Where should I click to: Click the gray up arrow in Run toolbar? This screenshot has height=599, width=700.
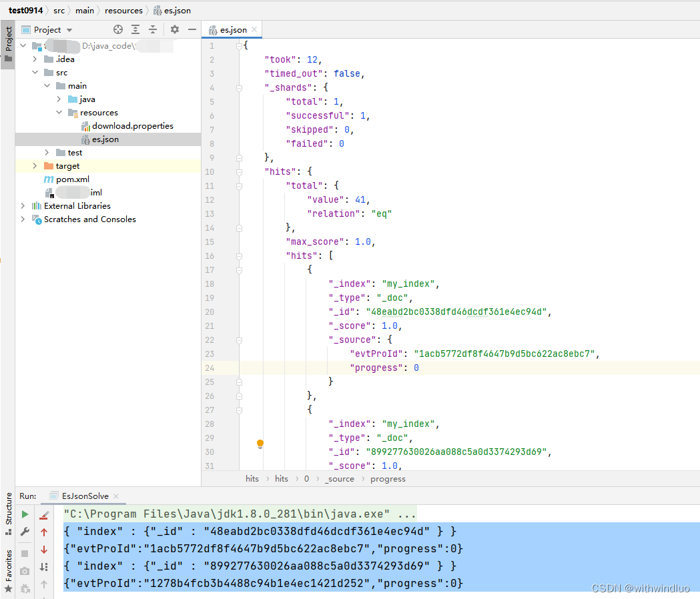point(44,584)
